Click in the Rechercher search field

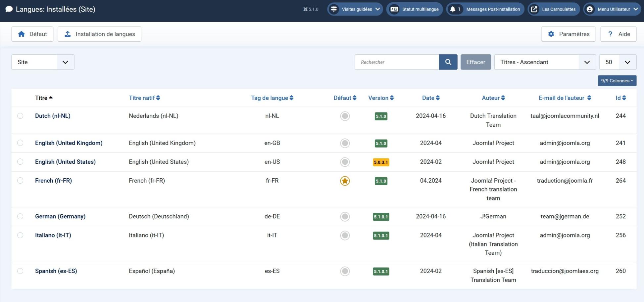pyautogui.click(x=397, y=62)
